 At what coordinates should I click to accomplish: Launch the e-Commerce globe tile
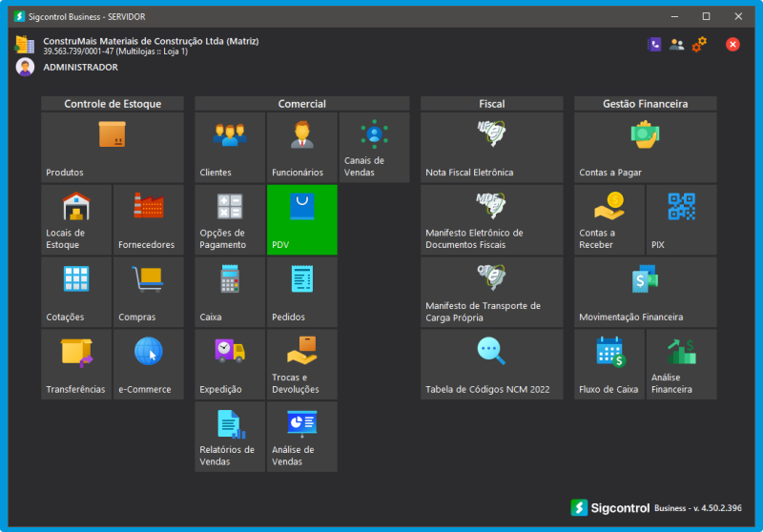(148, 364)
